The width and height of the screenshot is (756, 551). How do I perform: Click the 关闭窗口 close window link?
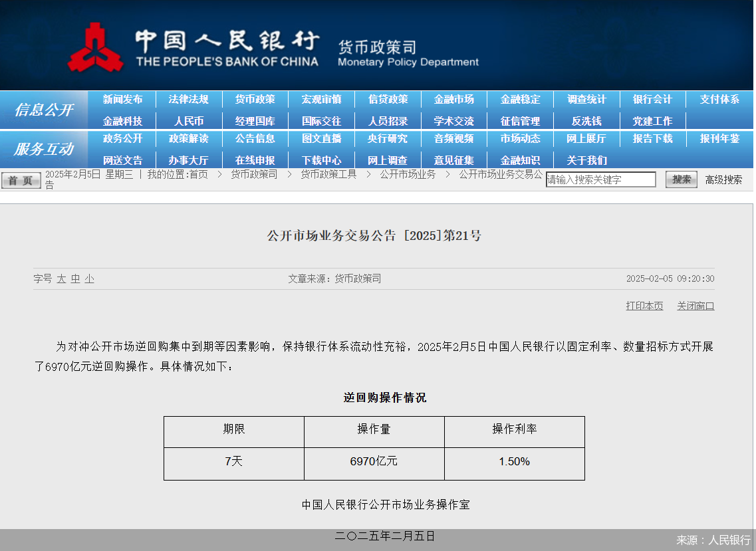pos(695,306)
